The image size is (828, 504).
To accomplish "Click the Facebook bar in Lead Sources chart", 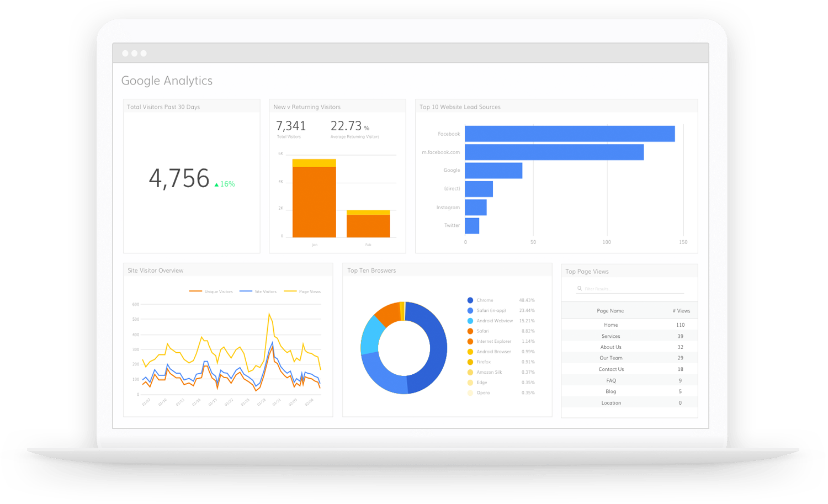I will tap(570, 134).
